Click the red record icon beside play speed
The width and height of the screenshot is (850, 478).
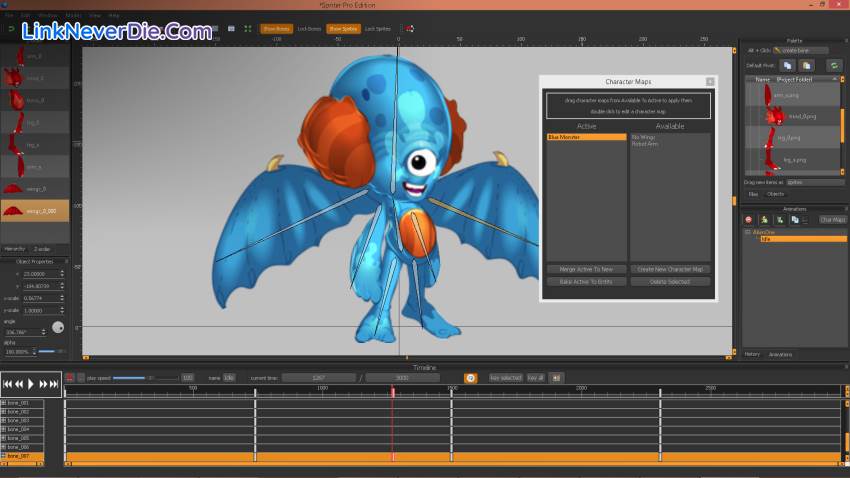click(x=69, y=377)
